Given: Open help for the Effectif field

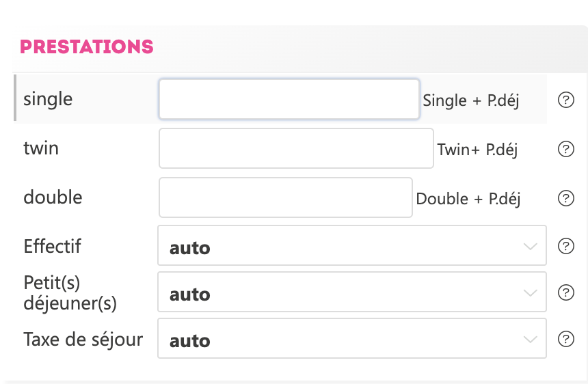Looking at the screenshot, I should 565,246.
